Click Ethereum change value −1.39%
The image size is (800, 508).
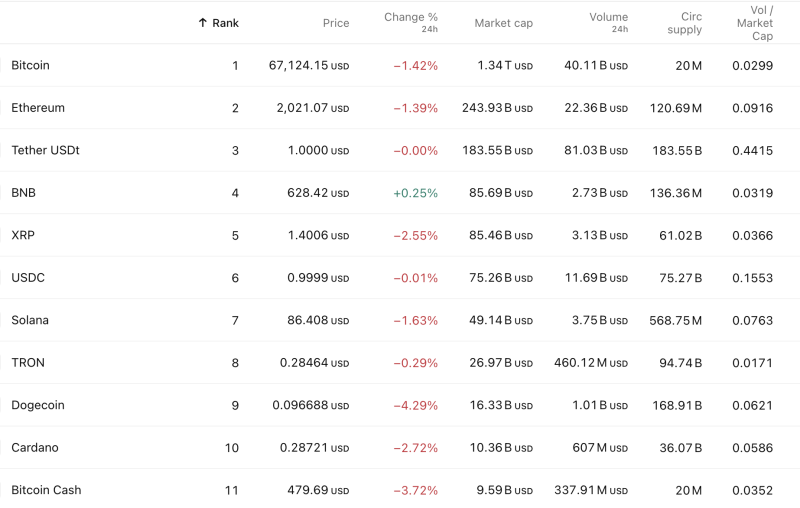pyautogui.click(x=415, y=108)
